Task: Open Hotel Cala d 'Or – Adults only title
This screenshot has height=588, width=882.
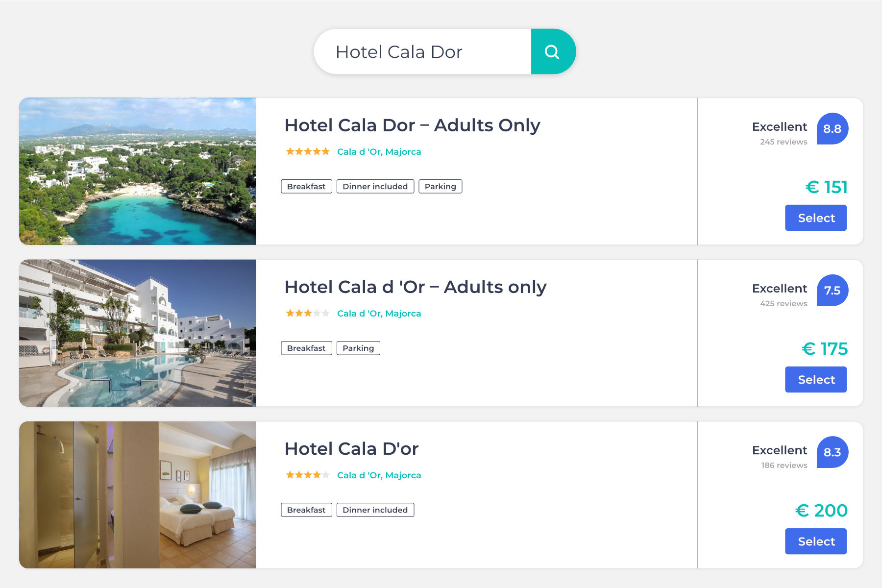Action: pos(415,287)
